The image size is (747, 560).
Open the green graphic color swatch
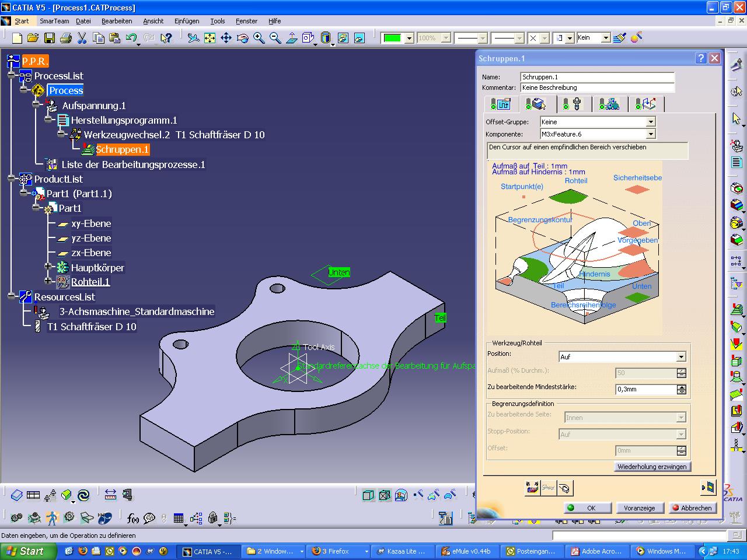393,38
